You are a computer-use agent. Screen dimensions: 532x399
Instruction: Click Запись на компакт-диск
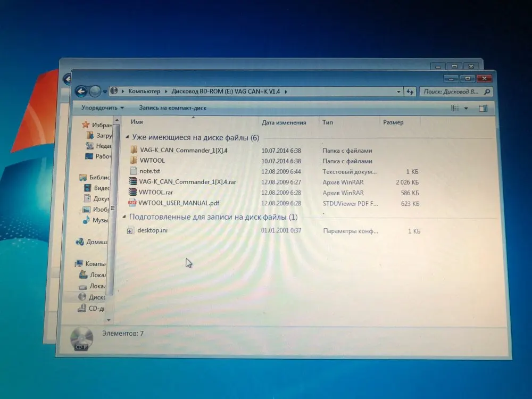click(x=172, y=108)
